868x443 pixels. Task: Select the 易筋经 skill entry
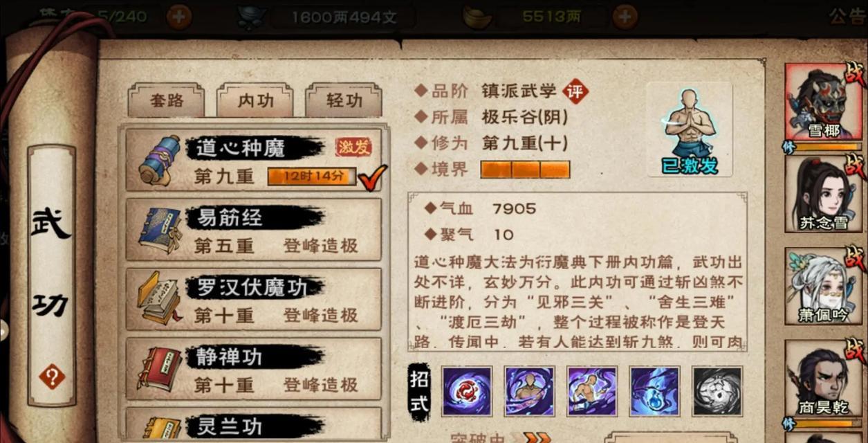point(253,230)
